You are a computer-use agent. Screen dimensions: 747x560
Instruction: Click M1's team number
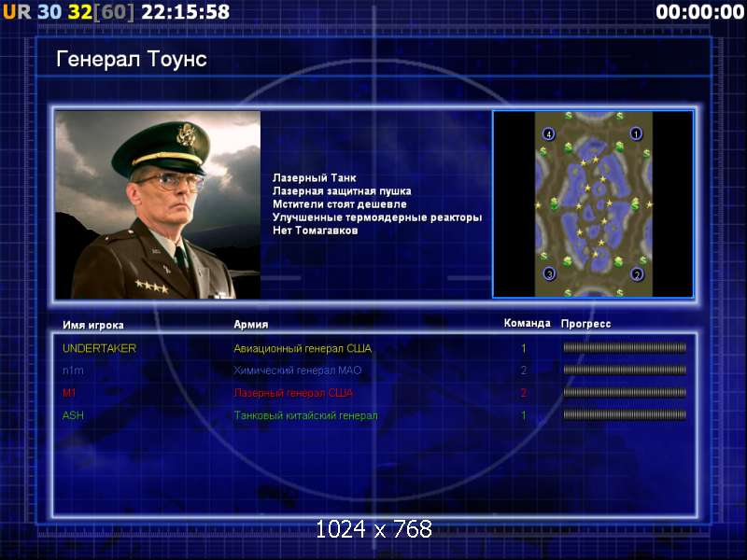524,393
